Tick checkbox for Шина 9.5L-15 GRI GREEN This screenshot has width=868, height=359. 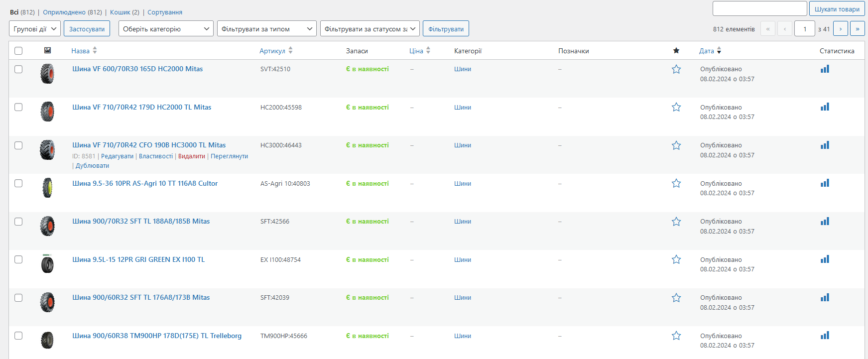tap(18, 259)
